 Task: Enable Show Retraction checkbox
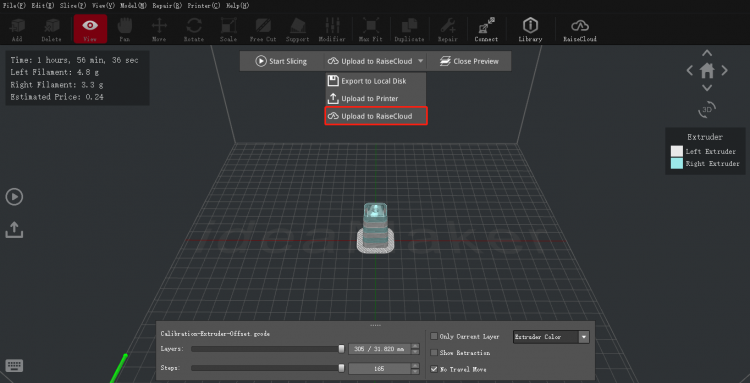click(x=434, y=352)
